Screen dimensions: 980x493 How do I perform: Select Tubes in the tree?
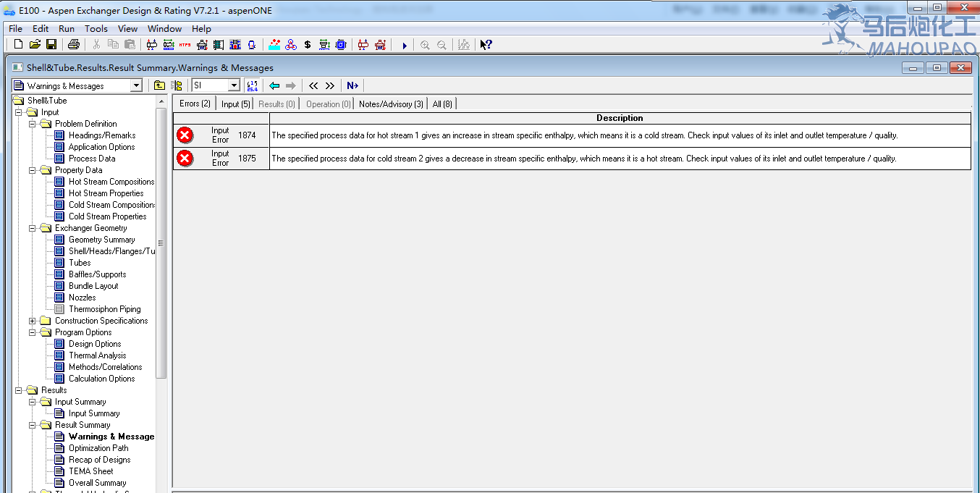coord(80,263)
